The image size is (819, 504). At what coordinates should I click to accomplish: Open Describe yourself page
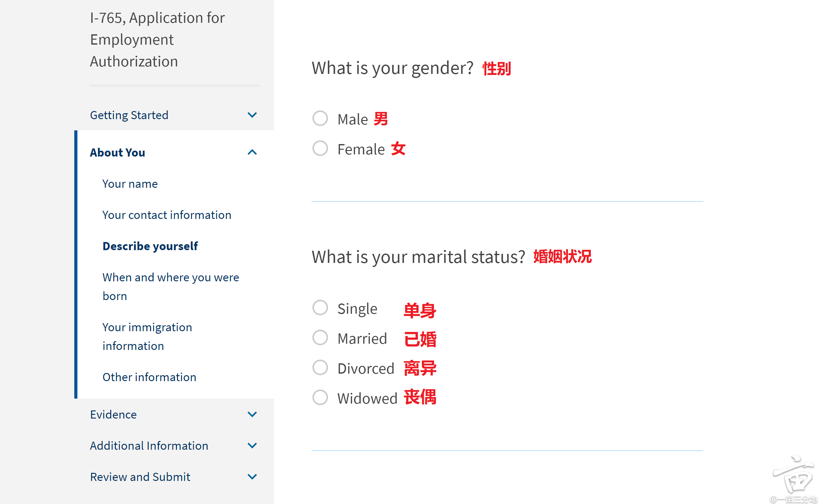tap(150, 246)
